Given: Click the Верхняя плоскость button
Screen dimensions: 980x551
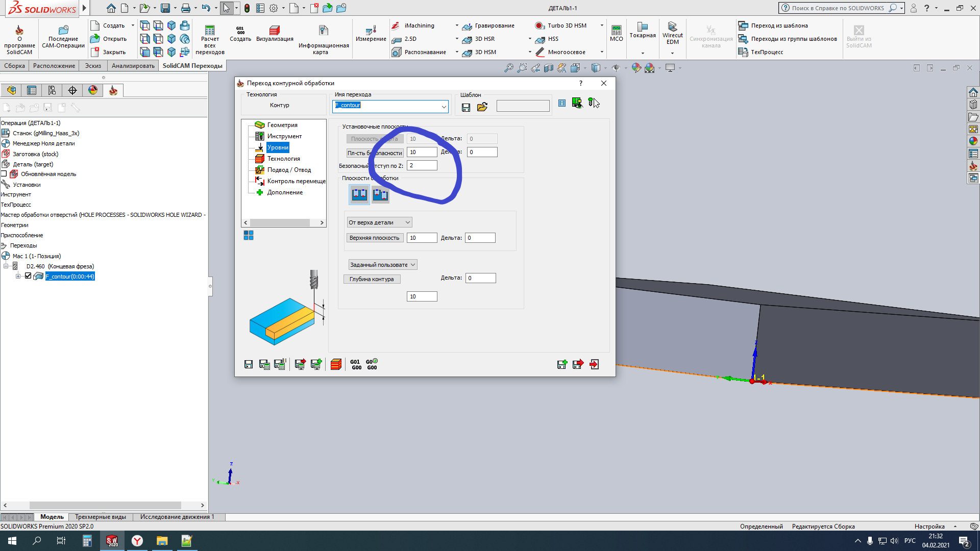Looking at the screenshot, I should 374,238.
